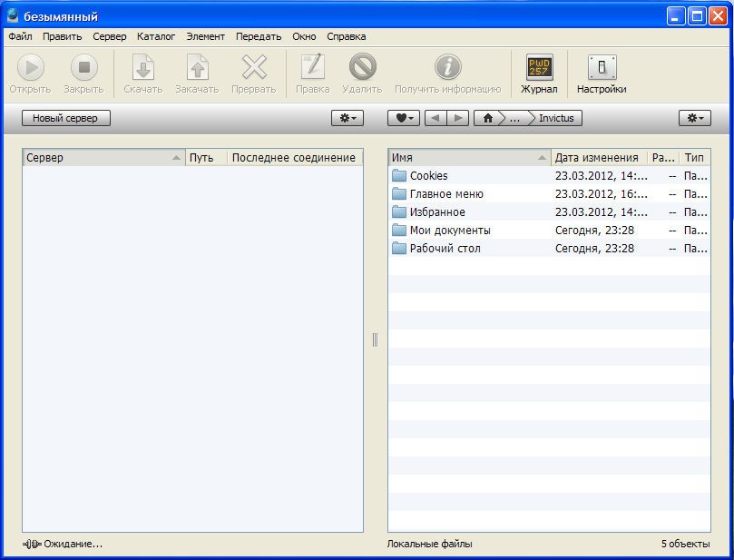Click the Скачать download arrow icon
The width and height of the screenshot is (734, 560).
[142, 68]
